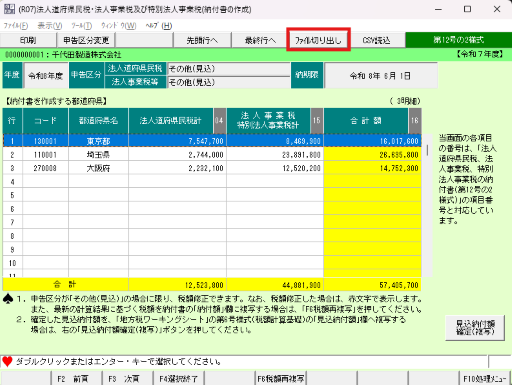The height and width of the screenshot is (385, 512).
Task: Click the row number 10 cell
Action: pyautogui.click(x=13, y=263)
